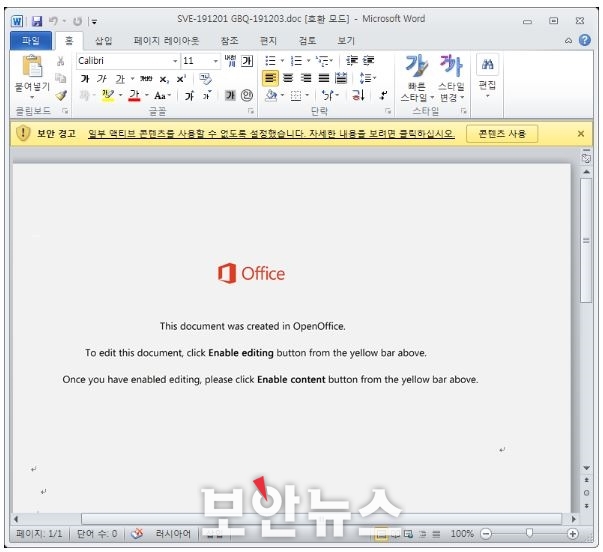Click the vertical scrollbar down arrow

tap(586, 468)
